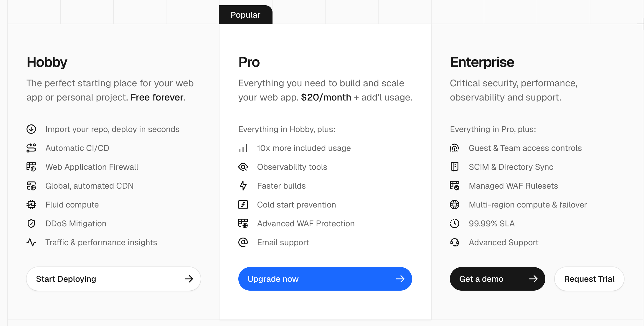Click the Faster builds lightning icon
The height and width of the screenshot is (326, 644).
pos(243,186)
